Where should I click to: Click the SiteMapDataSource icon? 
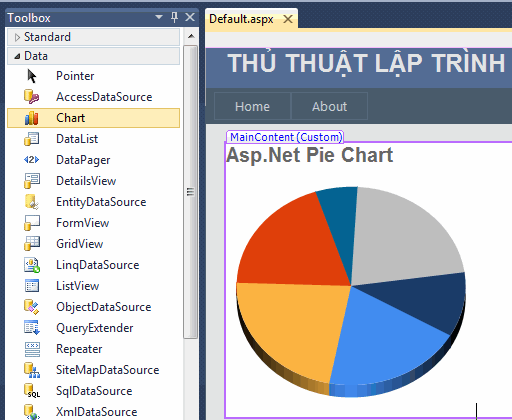[x=32, y=370]
